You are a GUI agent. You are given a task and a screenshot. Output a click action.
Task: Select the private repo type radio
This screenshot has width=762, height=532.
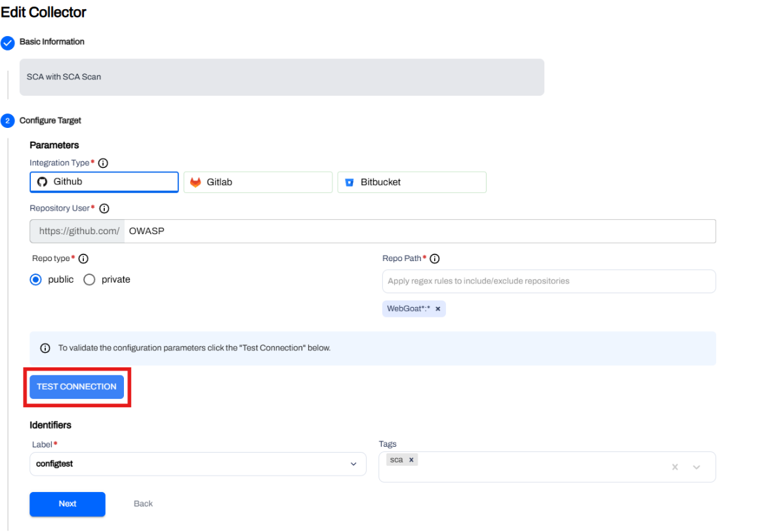pos(90,280)
